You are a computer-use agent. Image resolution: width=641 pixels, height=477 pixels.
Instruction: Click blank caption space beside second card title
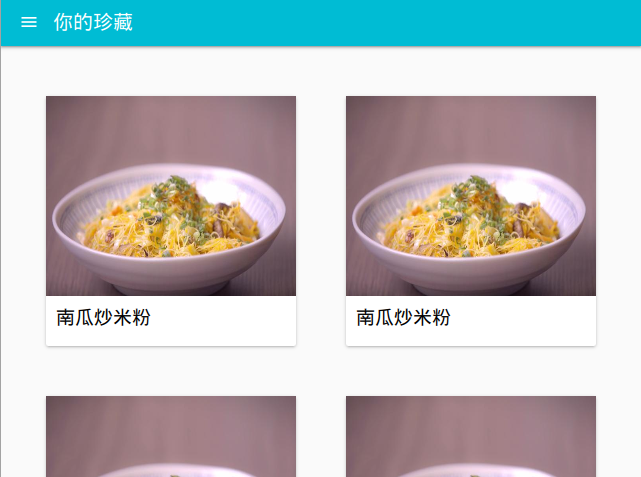[x=523, y=321]
